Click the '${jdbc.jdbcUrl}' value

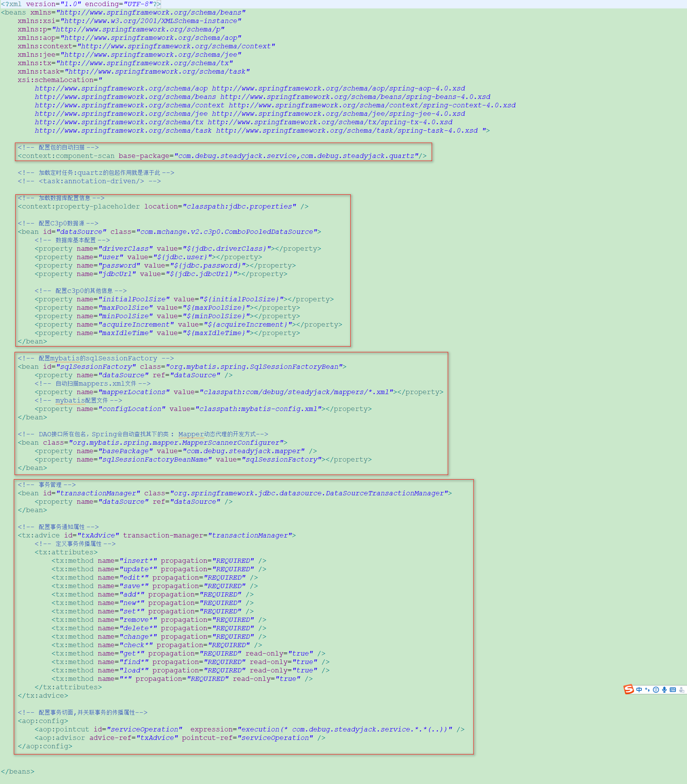(202, 274)
